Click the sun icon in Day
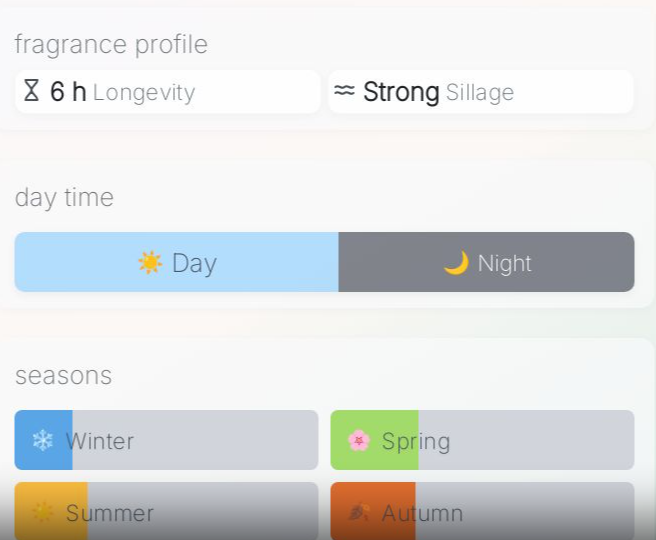 (x=150, y=263)
